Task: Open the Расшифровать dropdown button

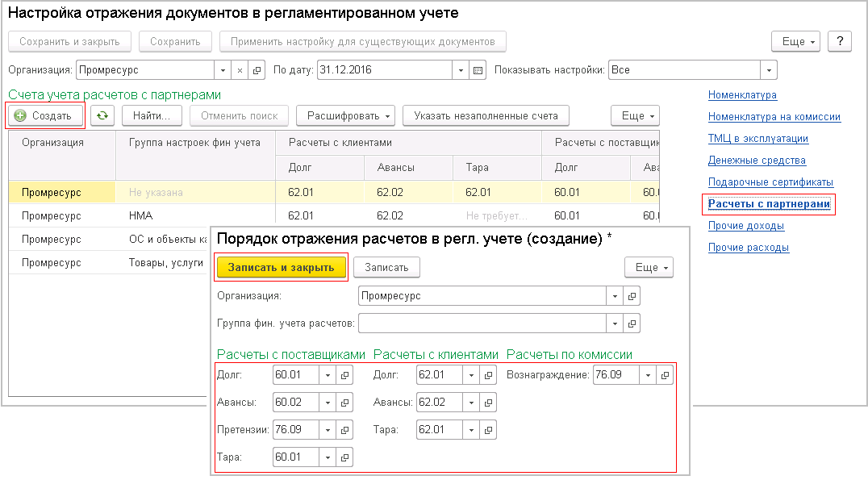Action: pos(345,115)
